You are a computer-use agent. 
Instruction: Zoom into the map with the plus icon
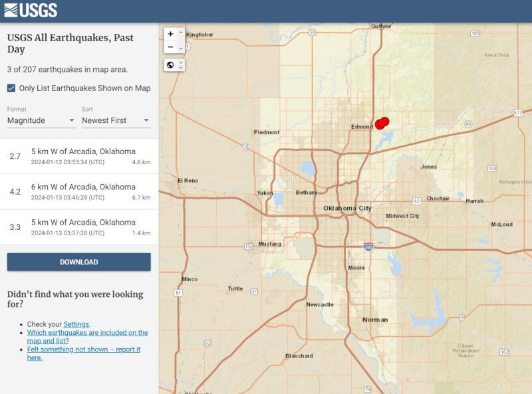coord(170,34)
